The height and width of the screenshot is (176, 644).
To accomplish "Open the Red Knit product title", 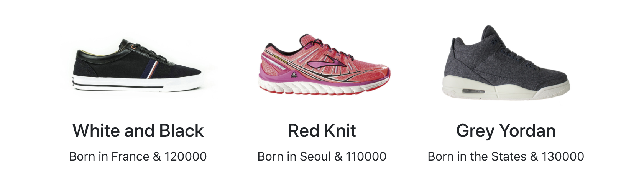I will coord(322,131).
